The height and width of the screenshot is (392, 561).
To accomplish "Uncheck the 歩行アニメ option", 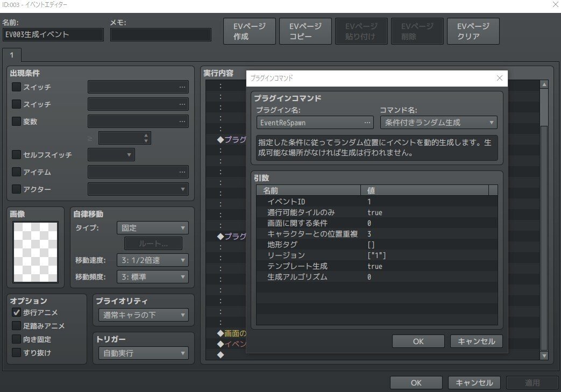I will pos(15,312).
